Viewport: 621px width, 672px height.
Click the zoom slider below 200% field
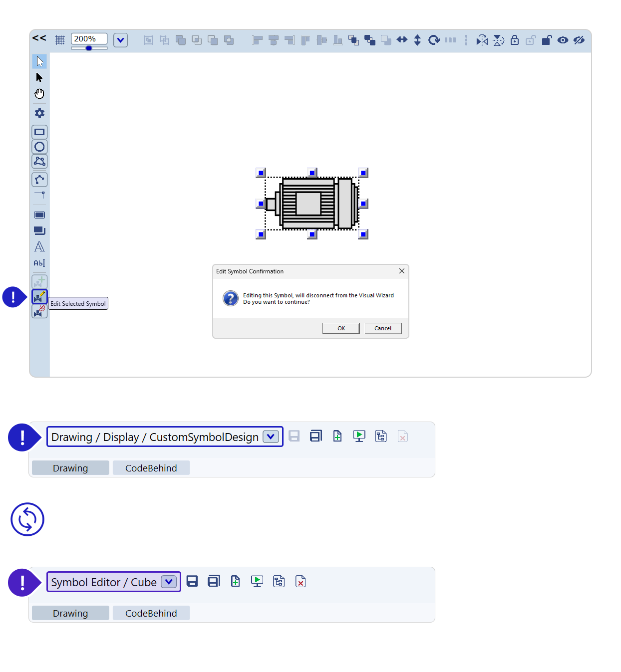pyautogui.click(x=89, y=48)
